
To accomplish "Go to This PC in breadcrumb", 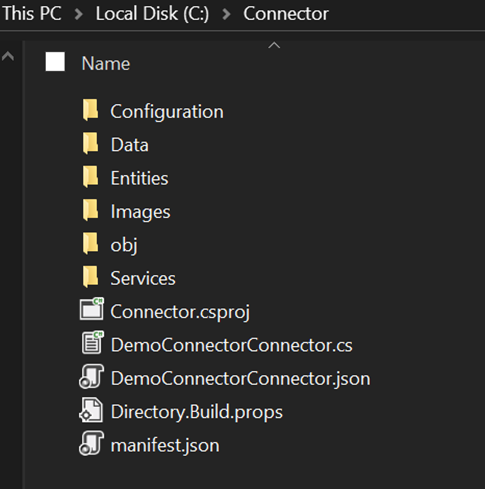I will click(32, 14).
